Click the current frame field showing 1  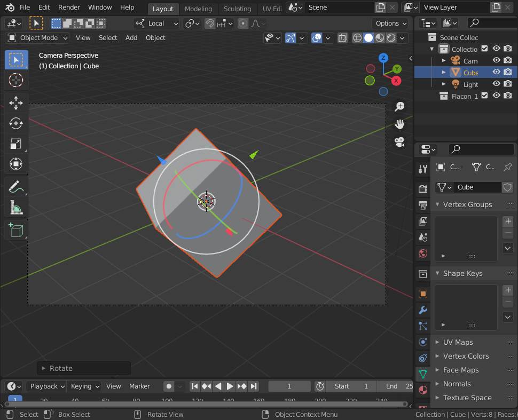[289, 386]
